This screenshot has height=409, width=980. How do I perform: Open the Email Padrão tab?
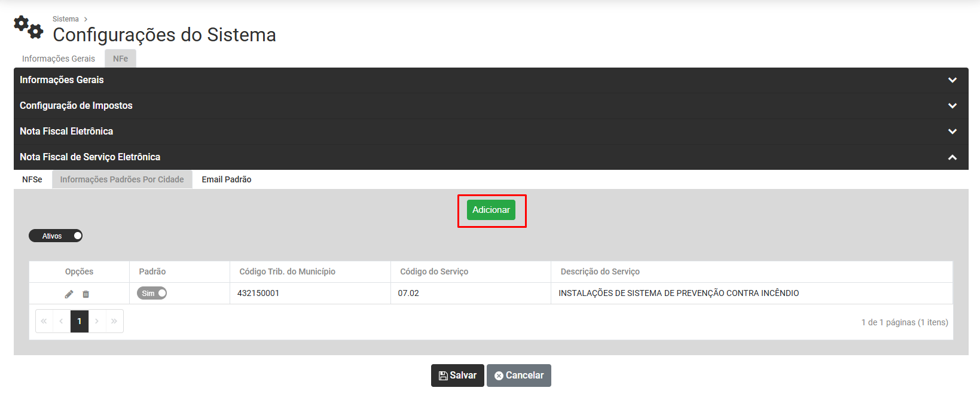[x=226, y=179]
